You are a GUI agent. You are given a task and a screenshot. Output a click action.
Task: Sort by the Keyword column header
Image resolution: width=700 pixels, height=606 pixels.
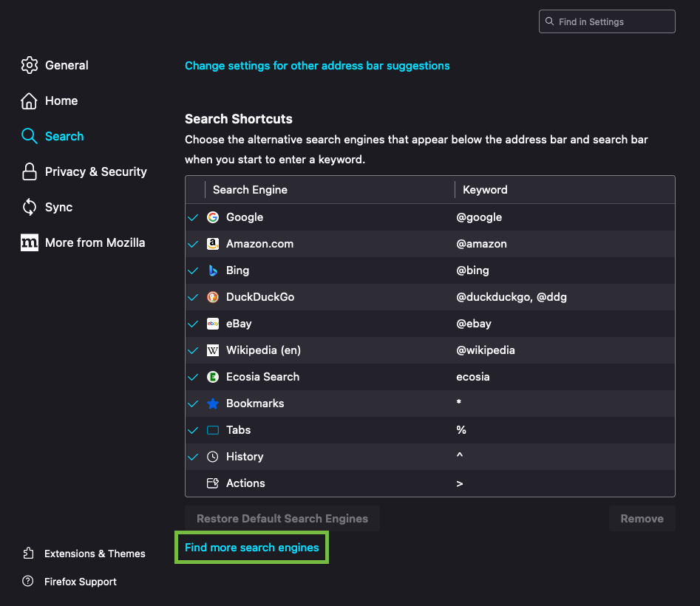coord(485,190)
